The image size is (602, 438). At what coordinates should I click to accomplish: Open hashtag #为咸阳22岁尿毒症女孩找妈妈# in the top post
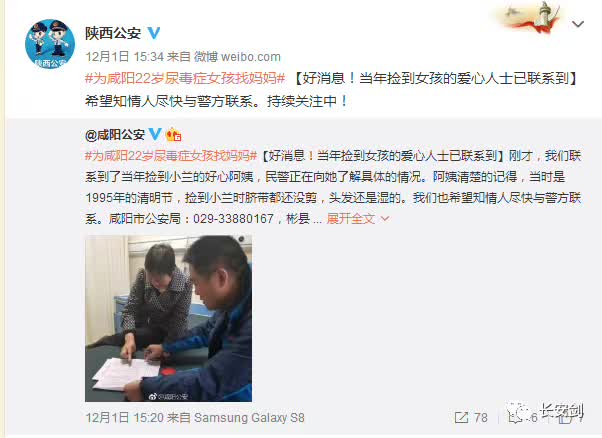point(185,79)
